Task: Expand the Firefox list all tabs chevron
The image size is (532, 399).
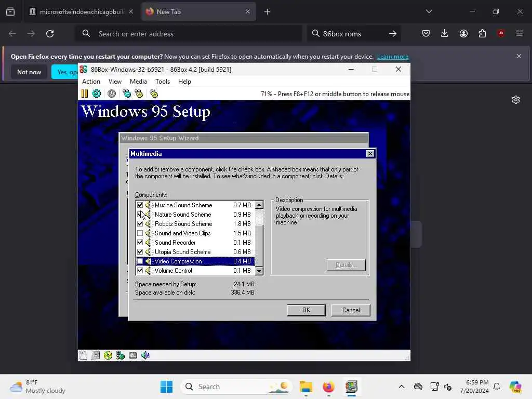Action: click(x=429, y=11)
